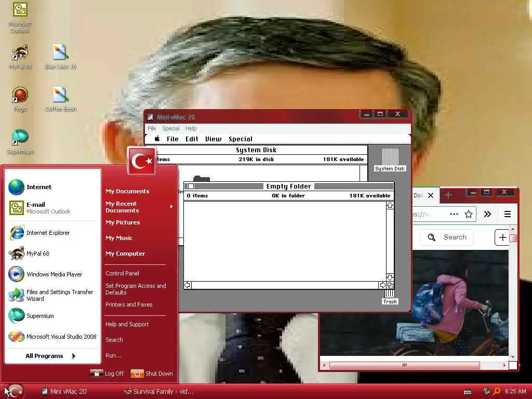Open My Music from Start menu
Screen dimensions: 532x399
(x=119, y=238)
